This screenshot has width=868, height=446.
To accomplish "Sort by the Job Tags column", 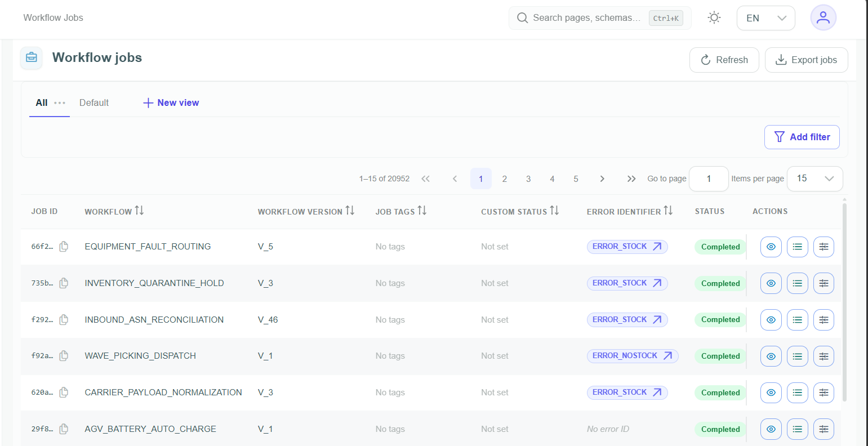I will [x=422, y=211].
